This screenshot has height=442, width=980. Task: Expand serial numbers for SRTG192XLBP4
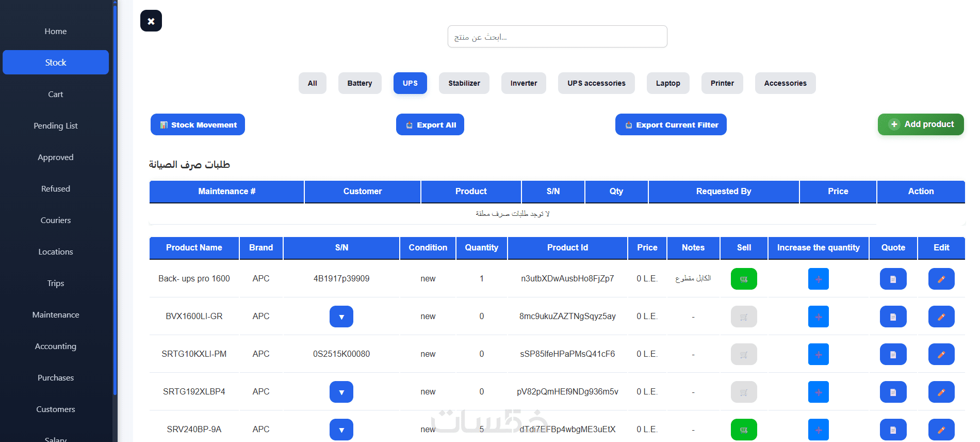[x=341, y=392]
